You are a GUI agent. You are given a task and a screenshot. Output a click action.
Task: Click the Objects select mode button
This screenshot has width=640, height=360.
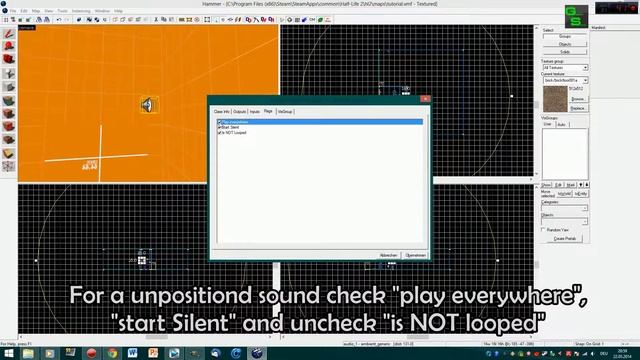565,44
